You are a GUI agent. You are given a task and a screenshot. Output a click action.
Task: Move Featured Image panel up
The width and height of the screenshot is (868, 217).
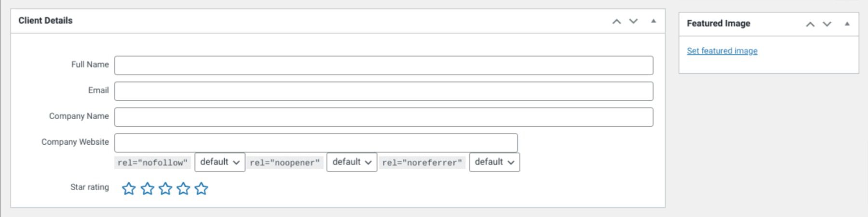coord(810,24)
